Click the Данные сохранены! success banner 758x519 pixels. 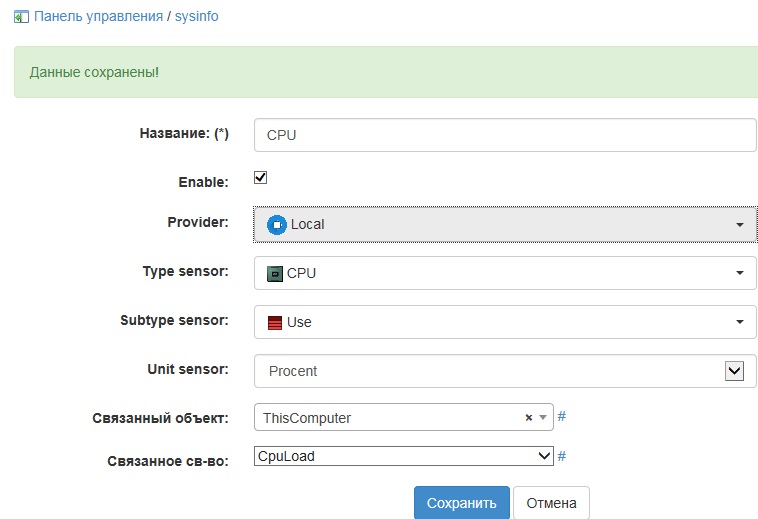tap(385, 73)
